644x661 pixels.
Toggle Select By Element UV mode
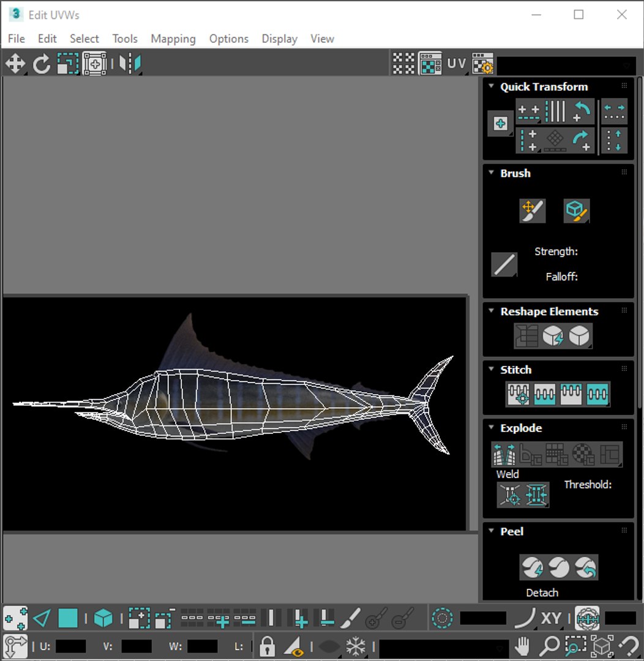point(103,618)
